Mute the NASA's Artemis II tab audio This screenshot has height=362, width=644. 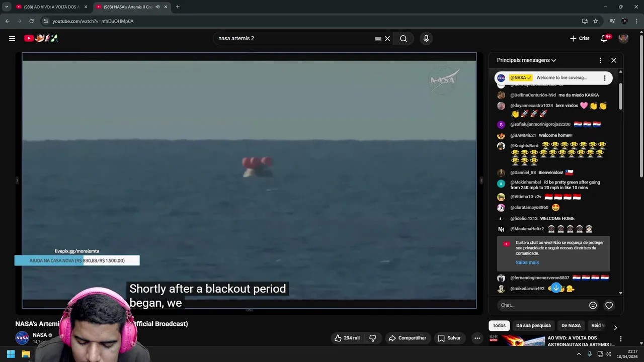tap(157, 7)
